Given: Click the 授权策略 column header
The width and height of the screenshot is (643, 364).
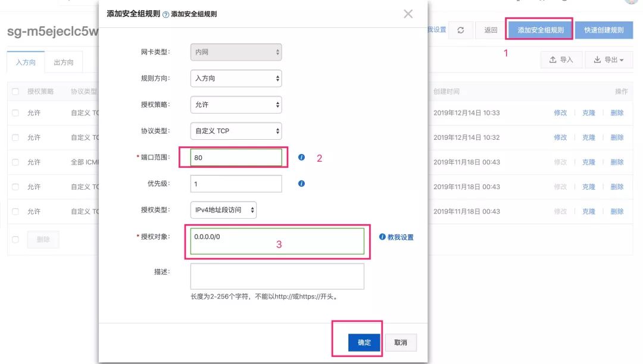Looking at the screenshot, I should [x=40, y=92].
